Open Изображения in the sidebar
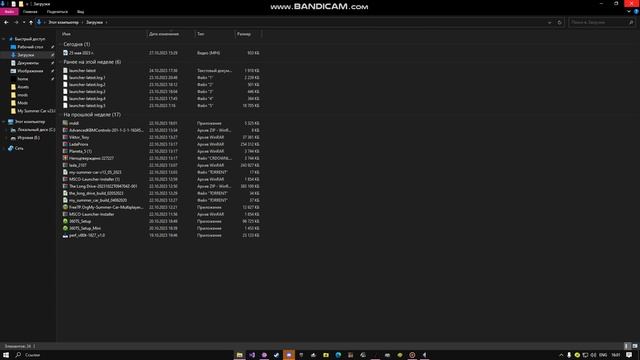 click(x=30, y=71)
